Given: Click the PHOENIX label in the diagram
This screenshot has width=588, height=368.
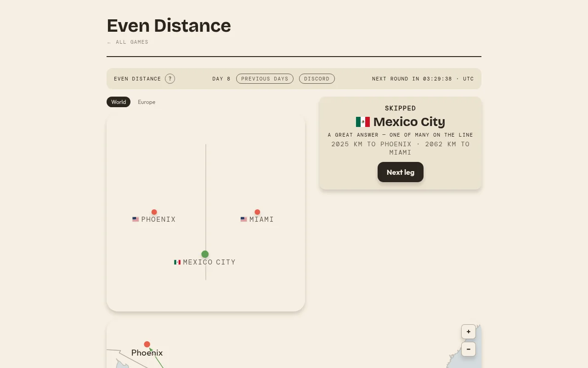Looking at the screenshot, I should click(158, 219).
